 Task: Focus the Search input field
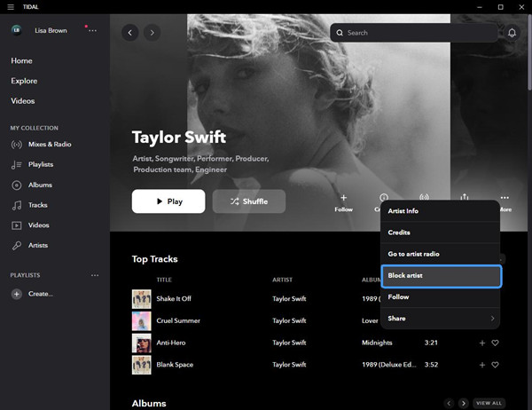click(413, 33)
